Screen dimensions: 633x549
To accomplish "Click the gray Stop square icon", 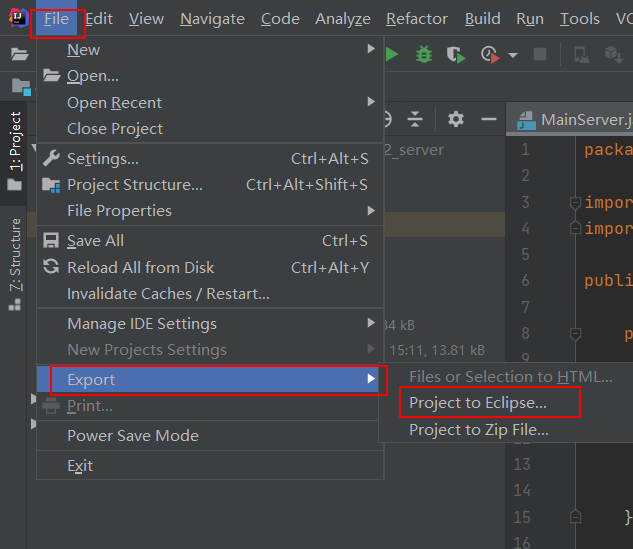I will pos(540,54).
